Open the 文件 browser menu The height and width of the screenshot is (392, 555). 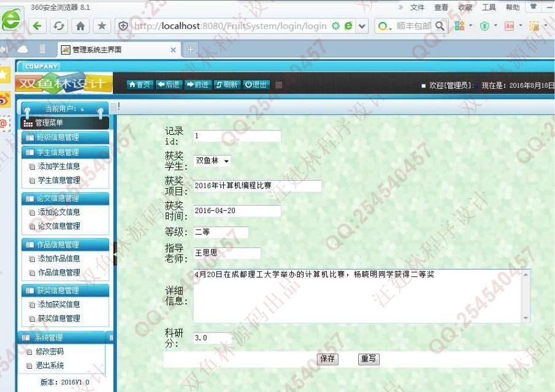coord(417,7)
